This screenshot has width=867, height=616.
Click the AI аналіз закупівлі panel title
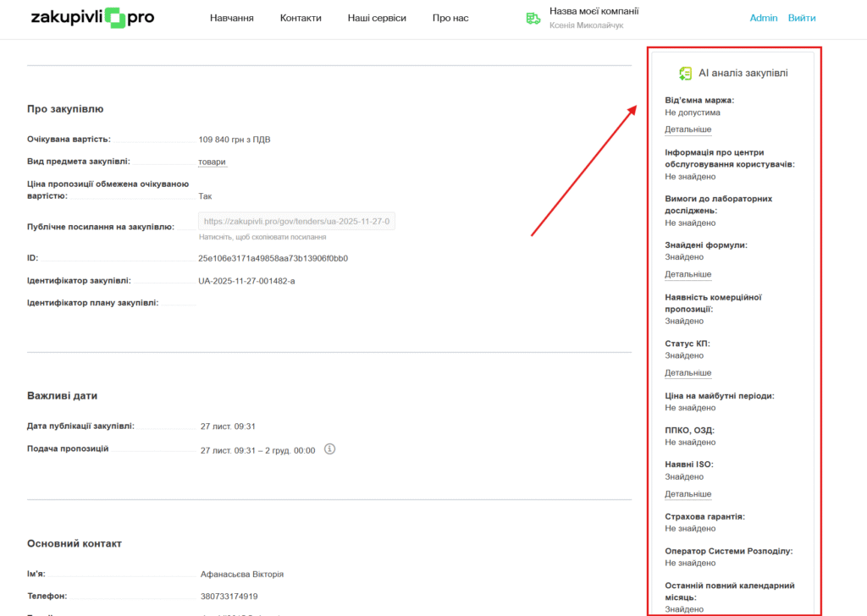coord(743,74)
